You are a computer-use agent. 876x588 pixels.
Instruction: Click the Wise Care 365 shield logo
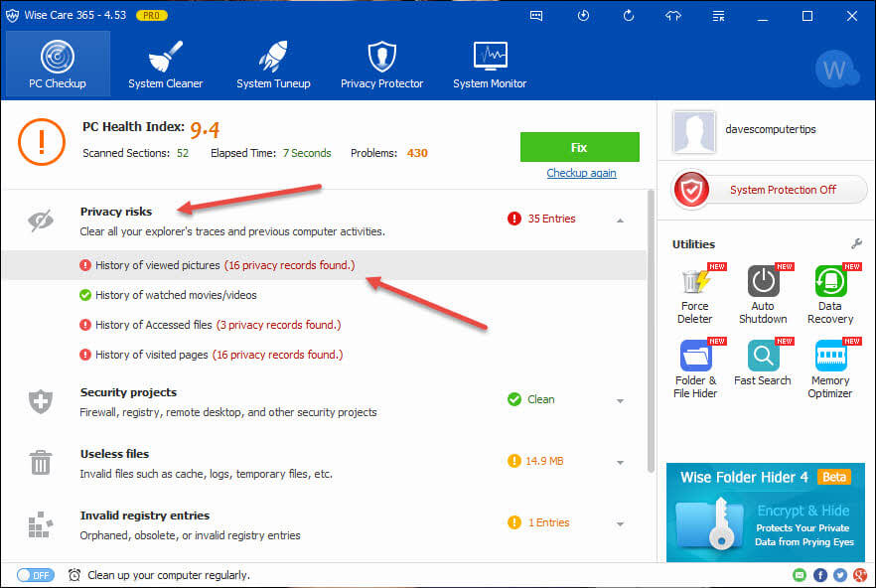pos(12,15)
